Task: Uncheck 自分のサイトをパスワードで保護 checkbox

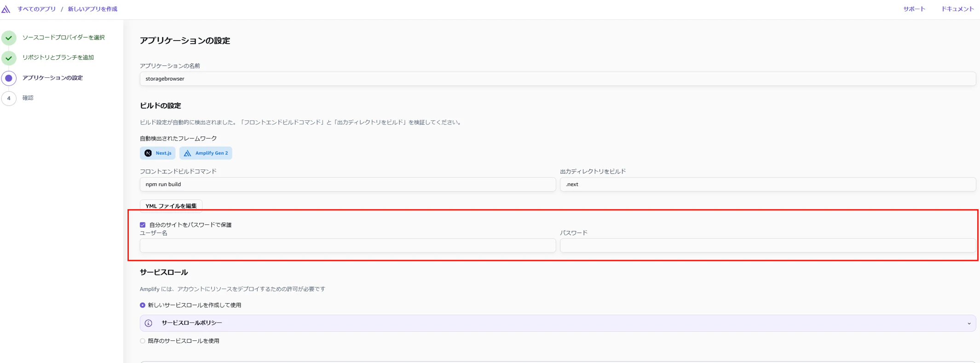Action: [143, 225]
